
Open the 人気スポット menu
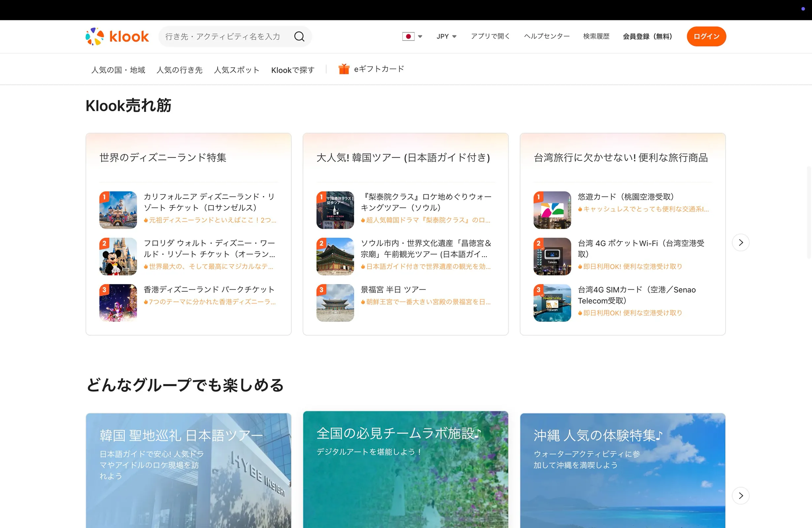(x=237, y=70)
